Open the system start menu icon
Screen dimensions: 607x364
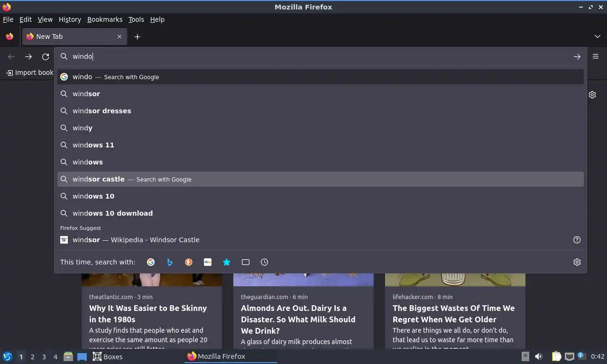[x=8, y=356]
